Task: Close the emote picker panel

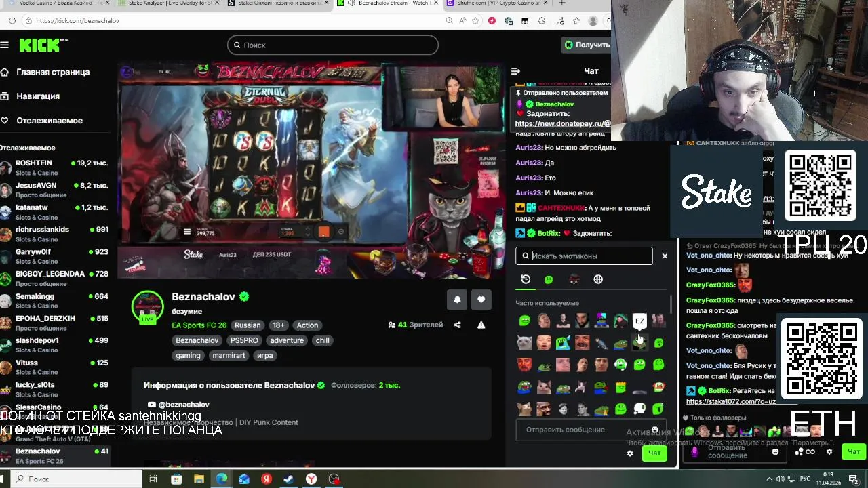Action: 665,256
